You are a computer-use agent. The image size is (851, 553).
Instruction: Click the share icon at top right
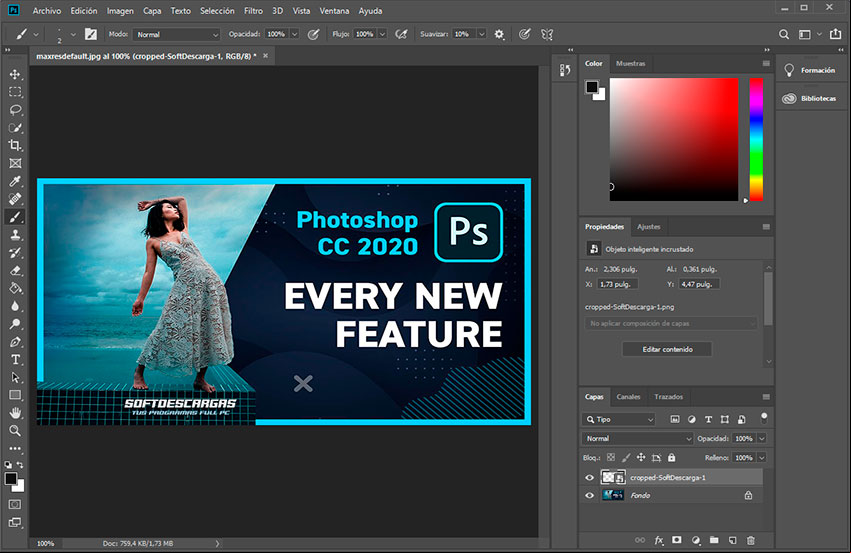click(x=835, y=34)
